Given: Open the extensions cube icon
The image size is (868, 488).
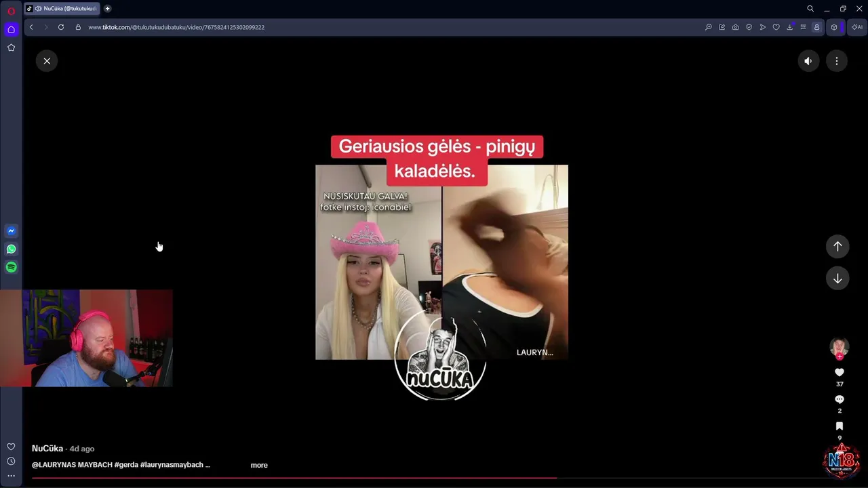Looking at the screenshot, I should point(834,27).
